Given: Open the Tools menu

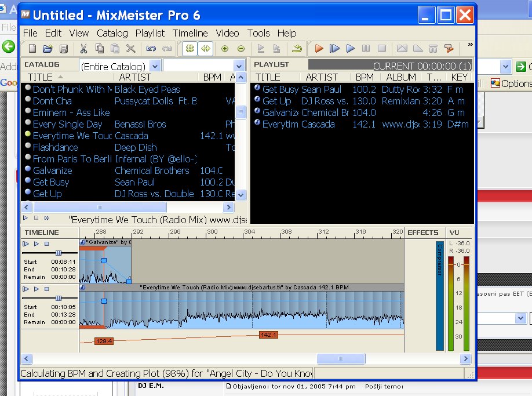Looking at the screenshot, I should 258,33.
